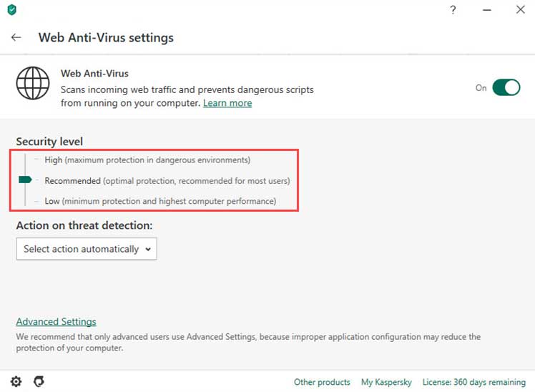Image resolution: width=535 pixels, height=392 pixels.
Task: Click License: 360 days remaining
Action: [x=474, y=382]
